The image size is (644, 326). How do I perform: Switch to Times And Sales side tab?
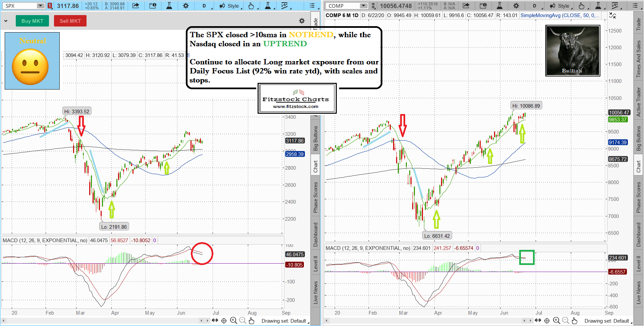(639, 59)
